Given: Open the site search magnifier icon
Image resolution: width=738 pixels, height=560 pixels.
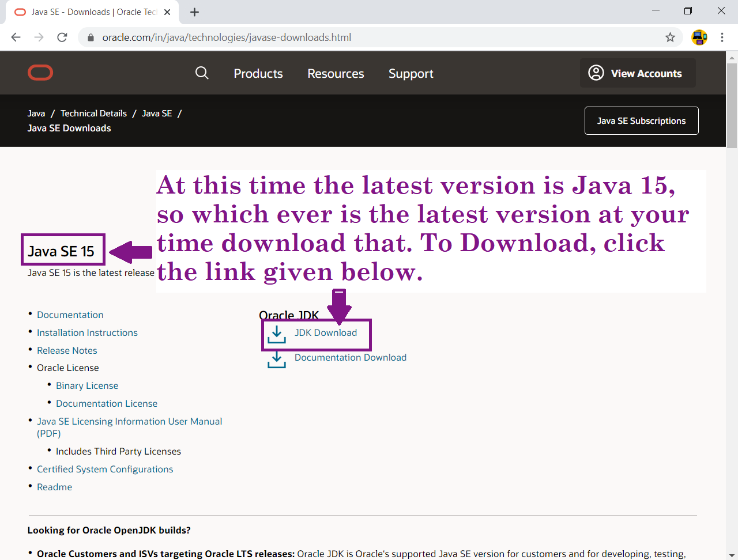Looking at the screenshot, I should pyautogui.click(x=202, y=73).
